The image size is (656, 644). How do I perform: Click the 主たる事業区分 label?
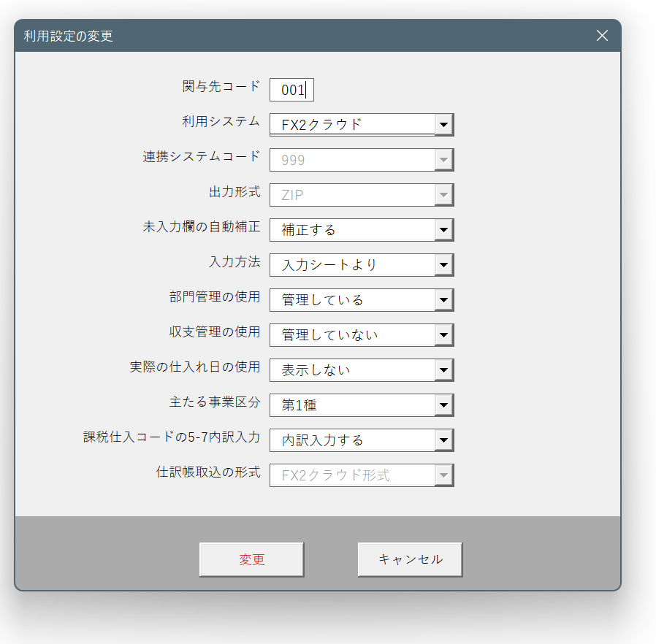[x=215, y=402]
